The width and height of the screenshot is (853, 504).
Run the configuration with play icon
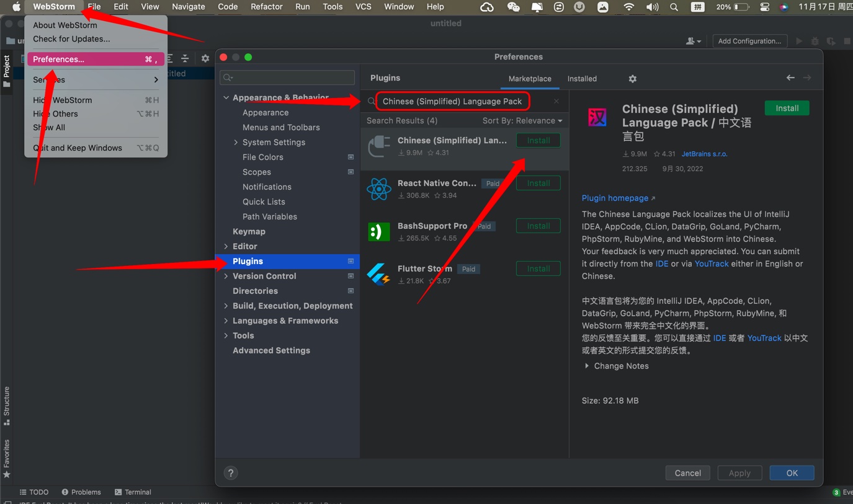tap(799, 41)
